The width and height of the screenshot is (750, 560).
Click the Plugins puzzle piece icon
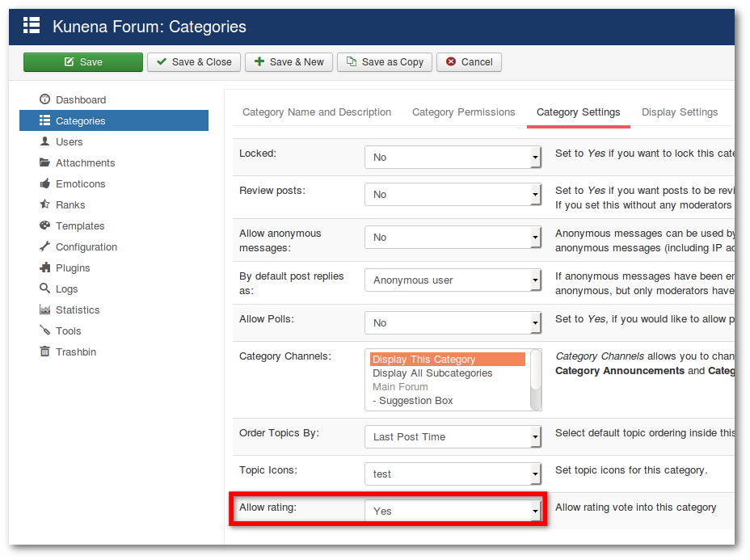tap(44, 267)
